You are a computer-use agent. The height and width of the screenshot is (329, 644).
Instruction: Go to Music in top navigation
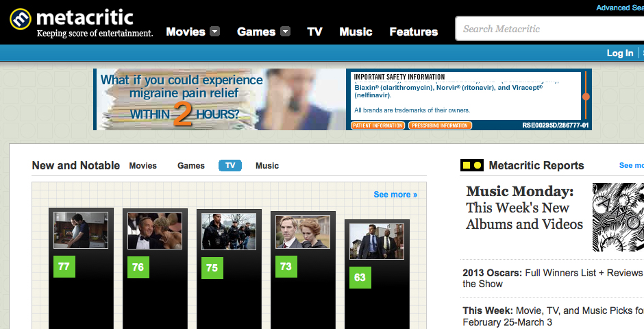(x=356, y=32)
